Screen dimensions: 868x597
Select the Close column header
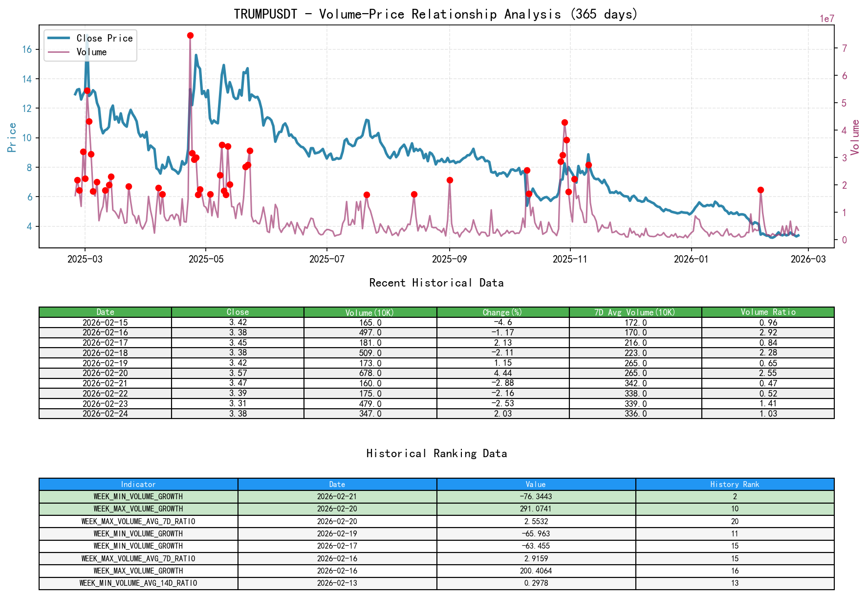[x=238, y=312]
